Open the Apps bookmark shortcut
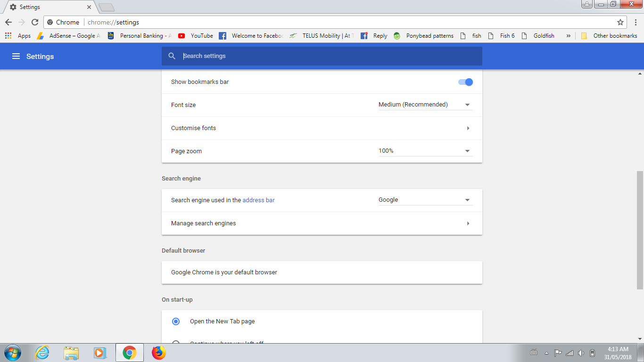644x362 pixels. tap(18, 36)
